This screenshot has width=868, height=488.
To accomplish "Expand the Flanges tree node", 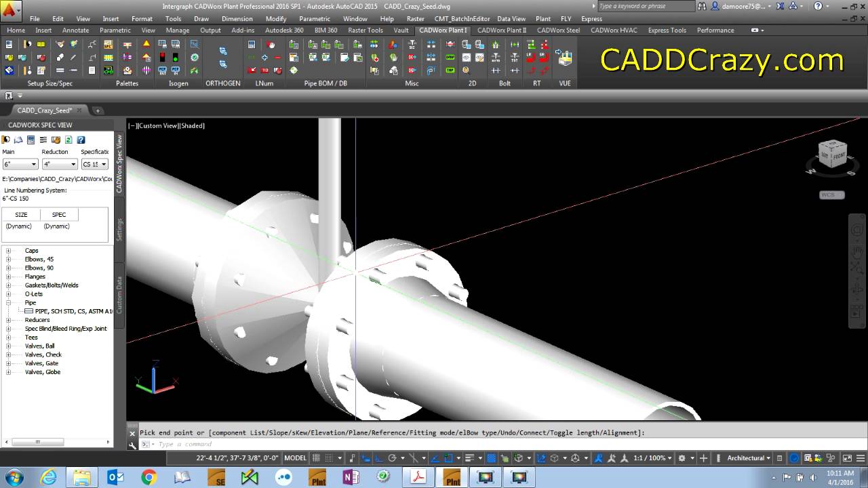I will pos(9,277).
